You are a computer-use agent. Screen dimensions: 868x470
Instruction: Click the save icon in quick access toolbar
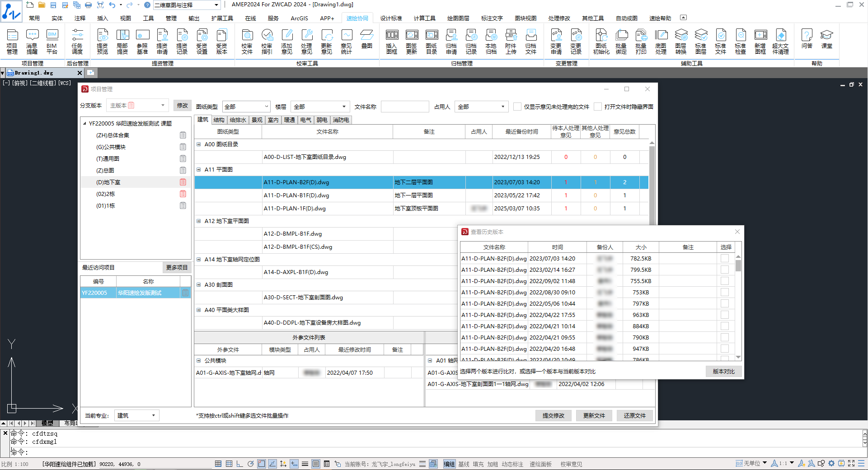(53, 5)
